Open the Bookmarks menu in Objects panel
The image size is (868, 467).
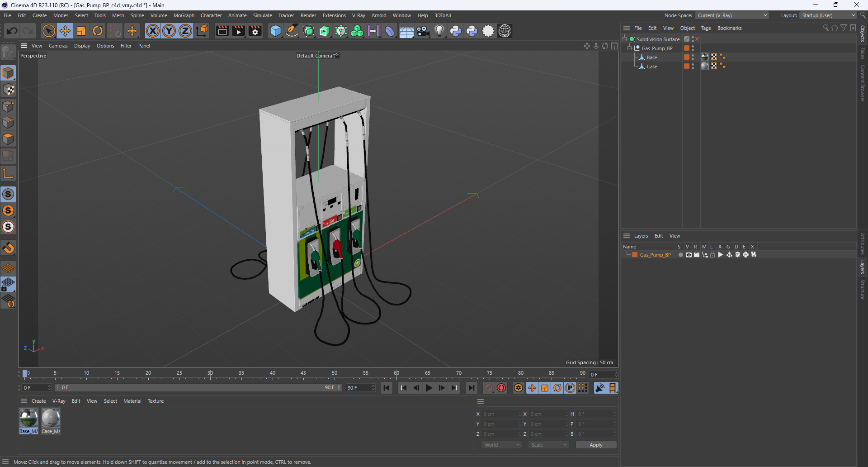[729, 28]
